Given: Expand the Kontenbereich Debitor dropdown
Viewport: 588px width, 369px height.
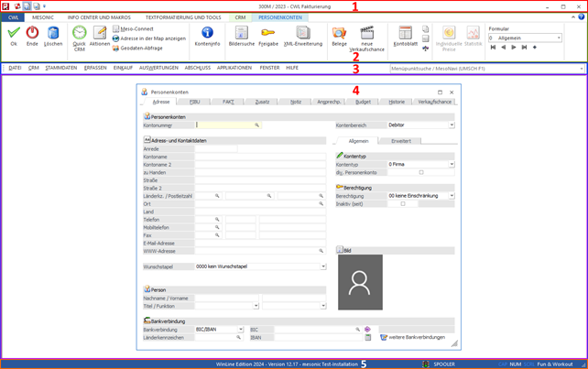Looking at the screenshot, I should [x=451, y=125].
